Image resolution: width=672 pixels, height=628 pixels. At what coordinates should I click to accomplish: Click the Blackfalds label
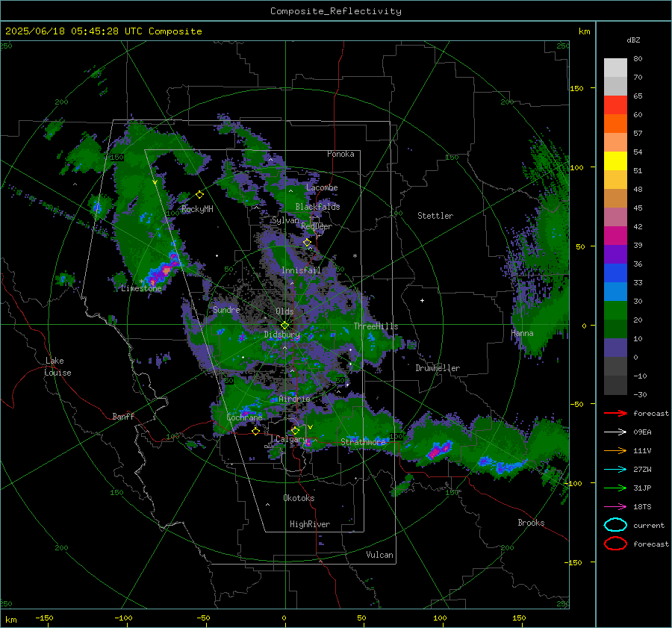point(317,207)
